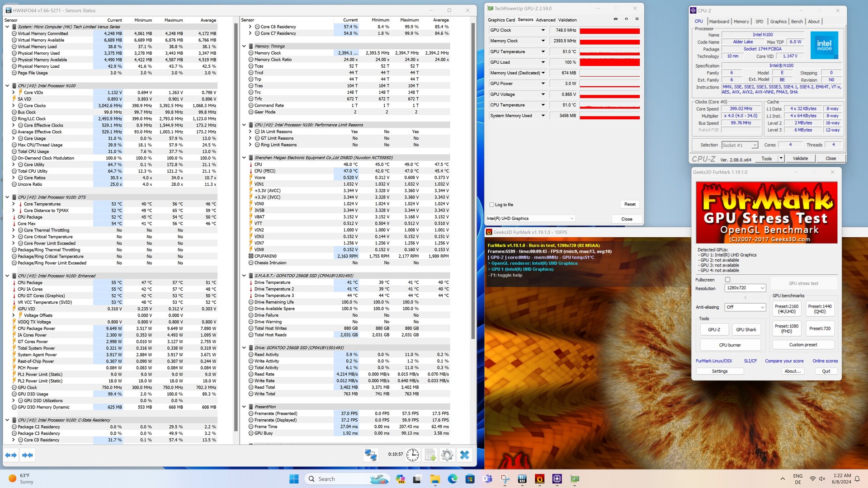Open File Explorer from taskbar
Image resolution: width=868 pixels, height=488 pixels.
435,479
